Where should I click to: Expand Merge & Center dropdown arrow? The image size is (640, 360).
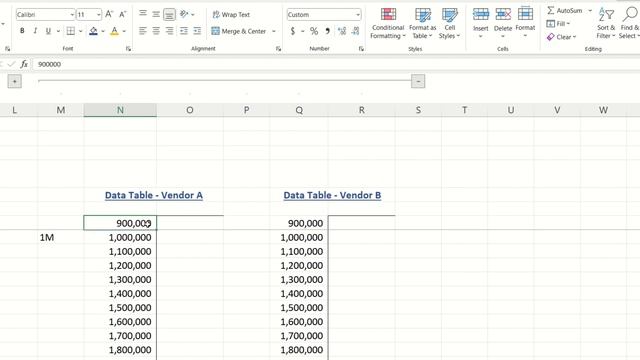[274, 31]
